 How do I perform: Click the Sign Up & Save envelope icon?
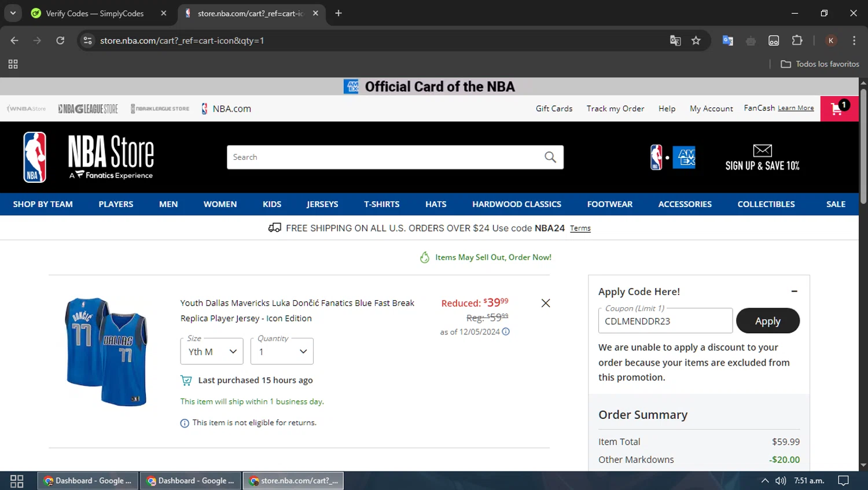pyautogui.click(x=762, y=150)
